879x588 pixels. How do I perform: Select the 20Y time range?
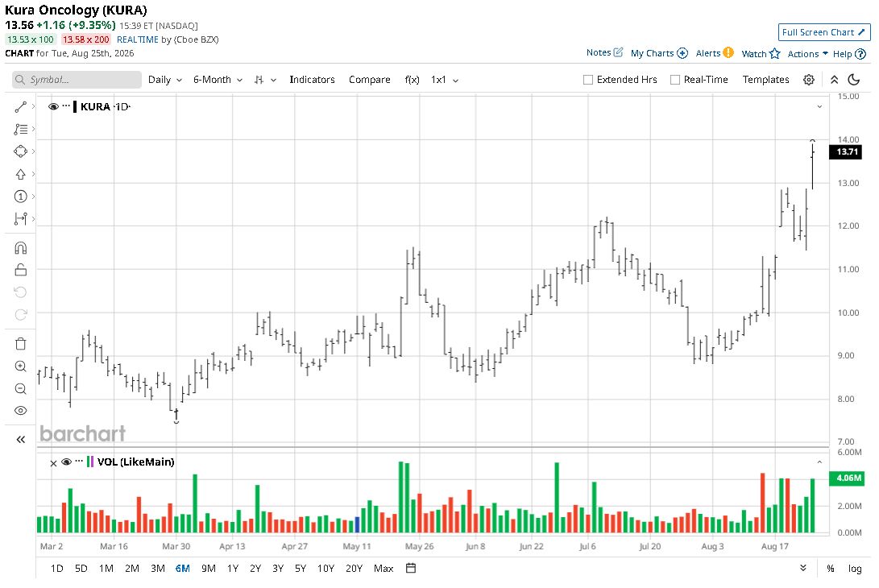[354, 569]
